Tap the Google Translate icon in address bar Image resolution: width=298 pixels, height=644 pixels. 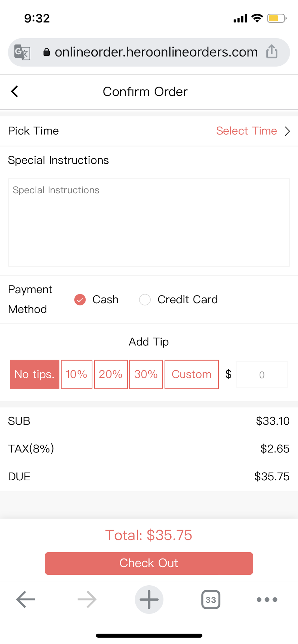coord(22,52)
